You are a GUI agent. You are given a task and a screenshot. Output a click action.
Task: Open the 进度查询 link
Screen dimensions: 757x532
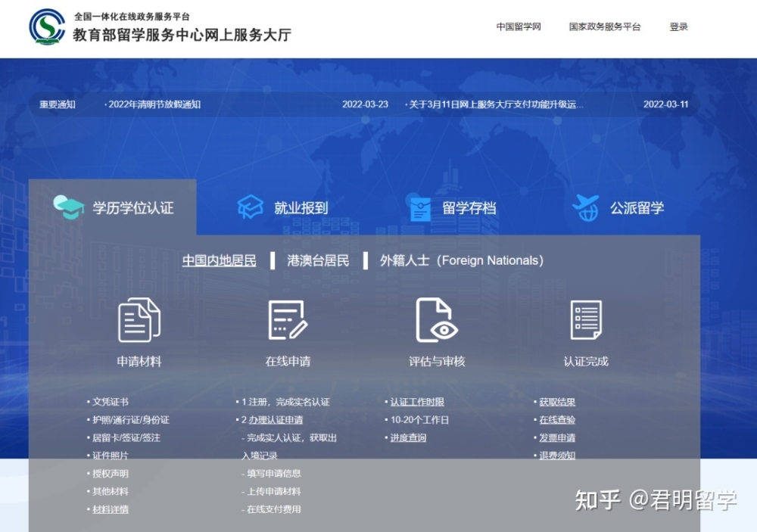(408, 438)
